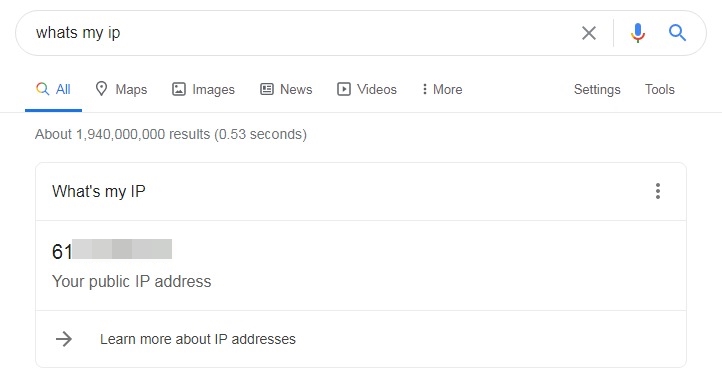The height and width of the screenshot is (379, 722).
Task: Click the News newspaper icon
Action: click(267, 89)
